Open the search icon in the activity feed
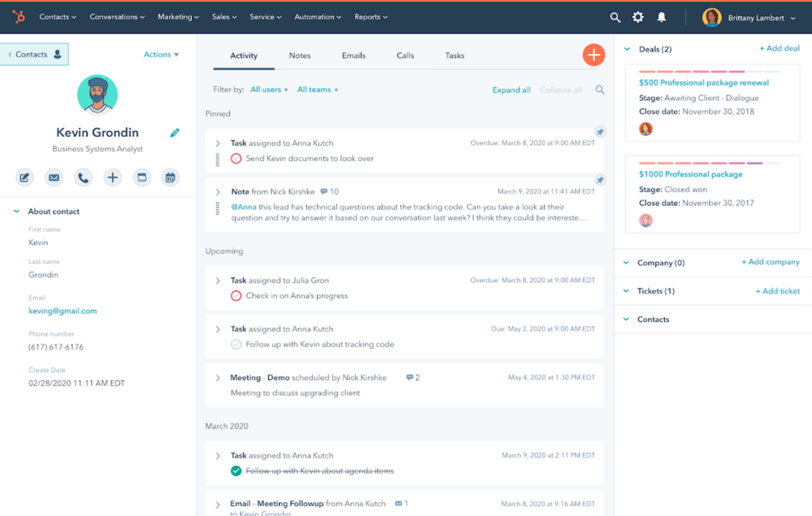Viewport: 812px width, 516px height. pos(600,90)
